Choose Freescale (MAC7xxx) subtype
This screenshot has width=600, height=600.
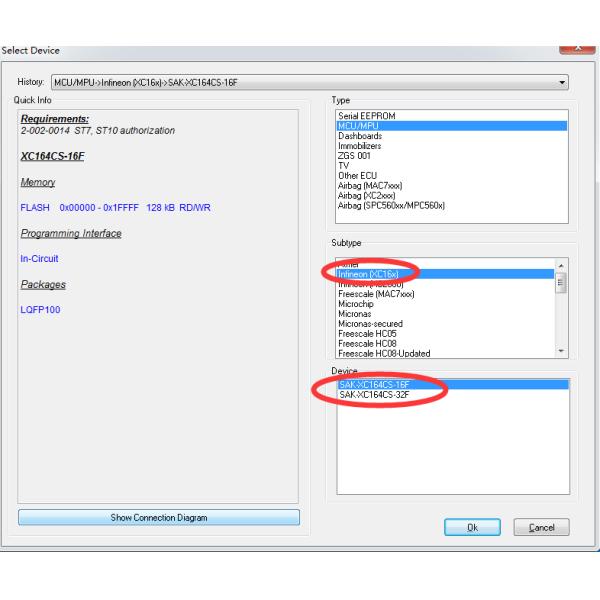tap(376, 294)
